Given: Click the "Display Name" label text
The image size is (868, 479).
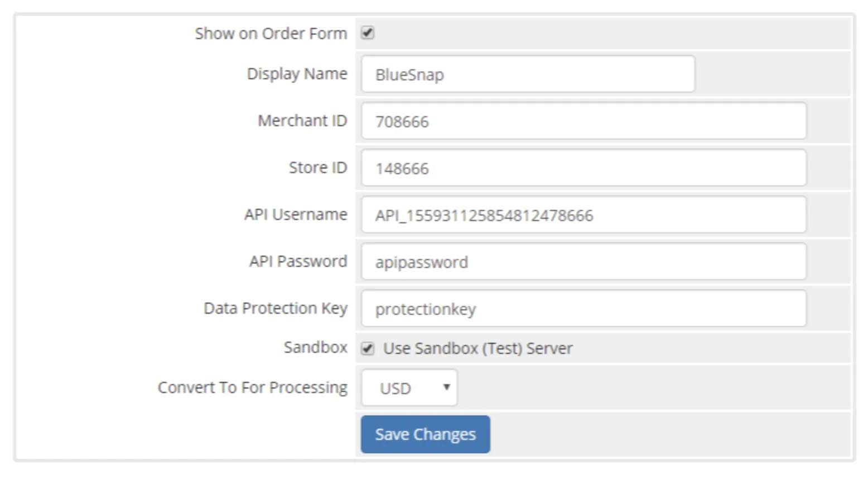Looking at the screenshot, I should coord(297,74).
